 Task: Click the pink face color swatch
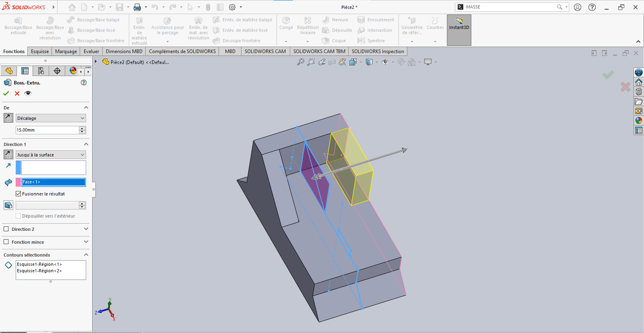[x=18, y=182]
